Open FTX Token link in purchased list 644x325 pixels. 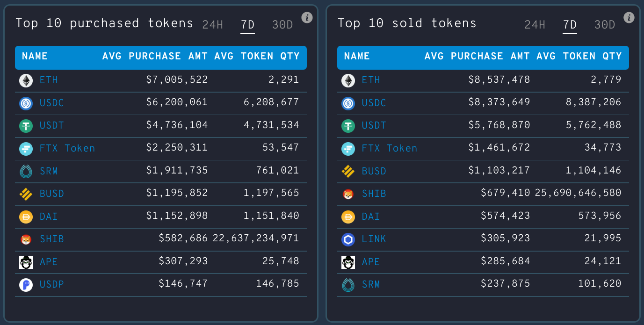(x=67, y=148)
